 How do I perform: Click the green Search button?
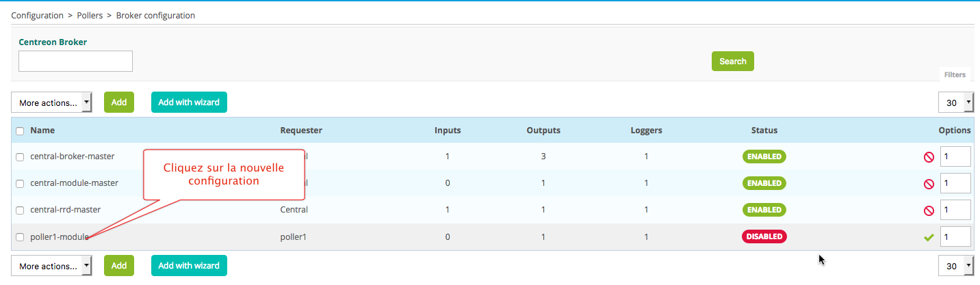pyautogui.click(x=732, y=62)
